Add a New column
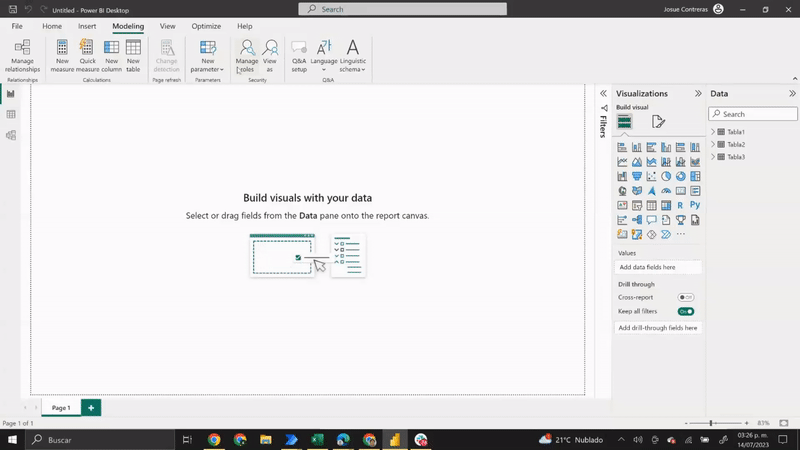The width and height of the screenshot is (800, 450). click(x=111, y=56)
